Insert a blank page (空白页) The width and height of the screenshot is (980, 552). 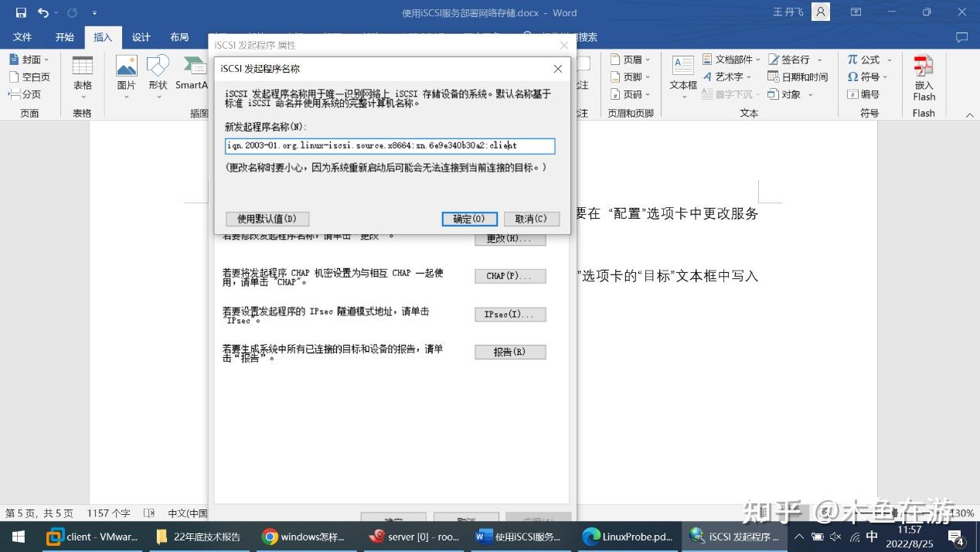(x=32, y=77)
